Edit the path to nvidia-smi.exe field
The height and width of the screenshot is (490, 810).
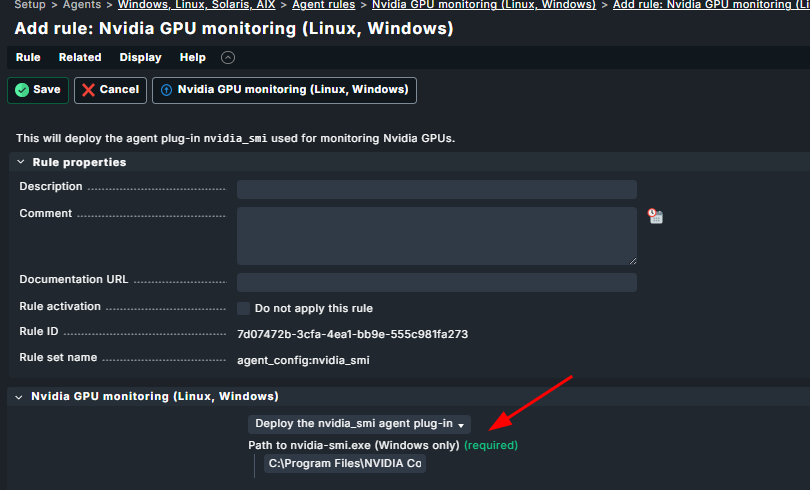345,464
